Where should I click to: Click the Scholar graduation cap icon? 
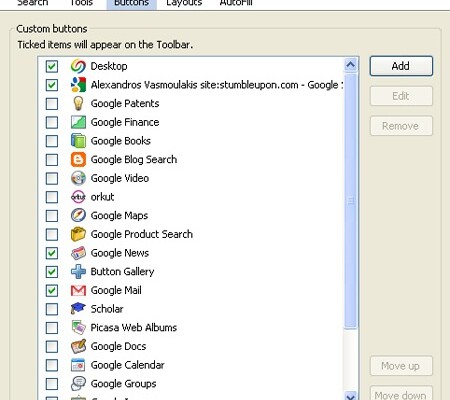[x=78, y=309]
